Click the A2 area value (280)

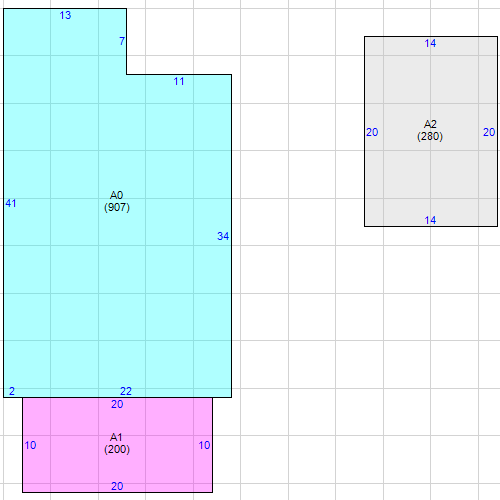[x=430, y=136]
